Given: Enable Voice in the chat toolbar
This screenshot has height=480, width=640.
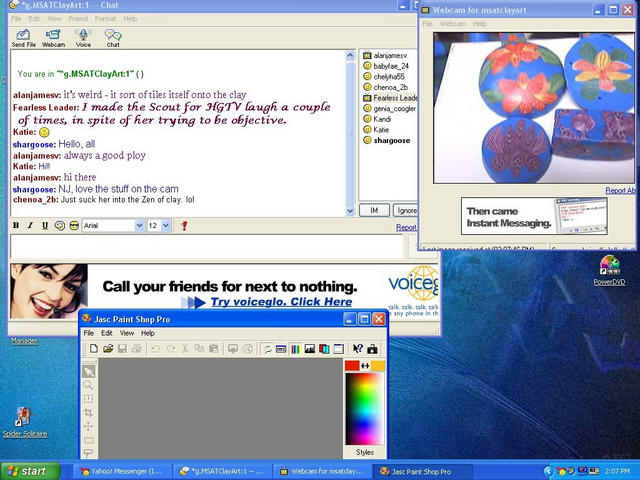Looking at the screenshot, I should point(83,38).
